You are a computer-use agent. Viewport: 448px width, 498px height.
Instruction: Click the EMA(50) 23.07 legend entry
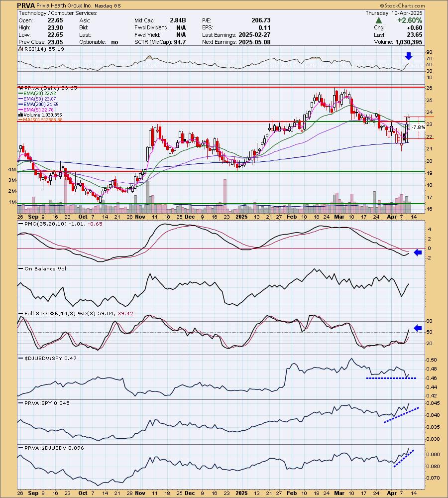37,99
